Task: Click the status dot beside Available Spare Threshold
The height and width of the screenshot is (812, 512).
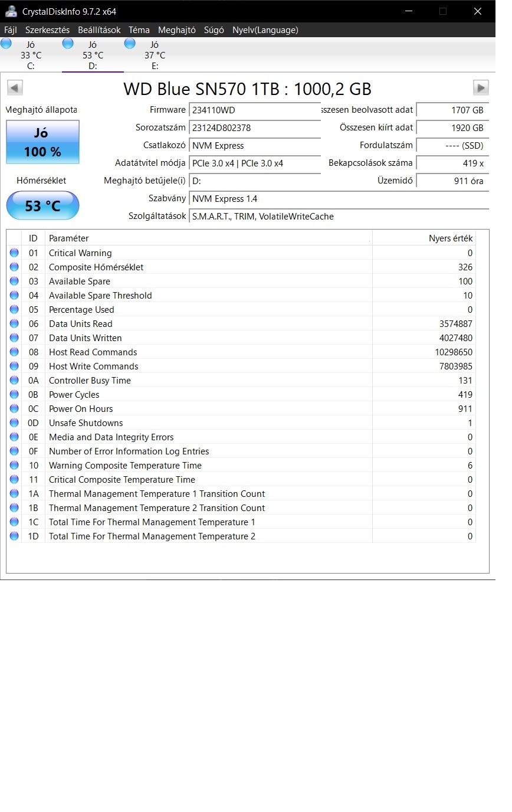Action: (14, 295)
